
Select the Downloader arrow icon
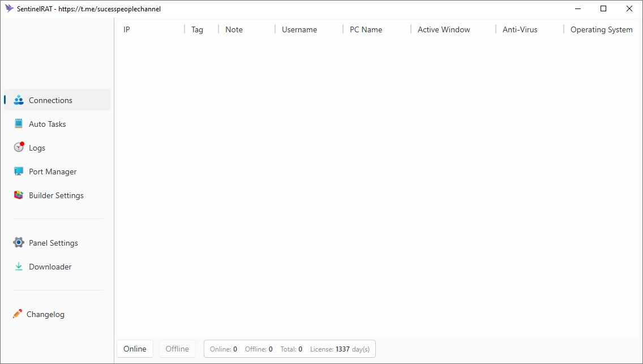[19, 267]
